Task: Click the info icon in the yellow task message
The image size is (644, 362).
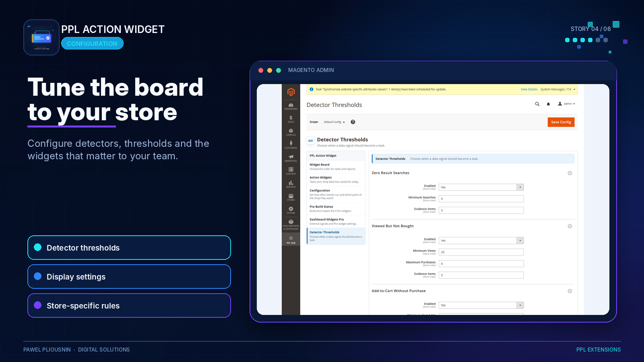Action: coord(312,89)
